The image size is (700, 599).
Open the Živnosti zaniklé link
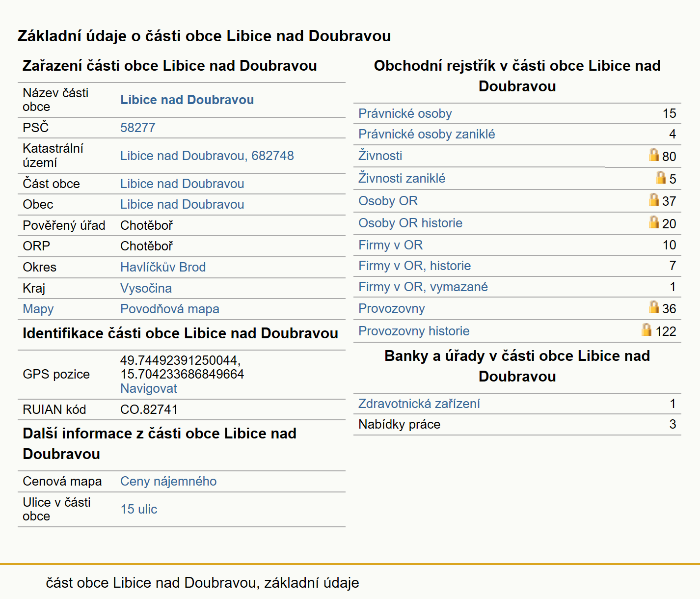pyautogui.click(x=402, y=178)
